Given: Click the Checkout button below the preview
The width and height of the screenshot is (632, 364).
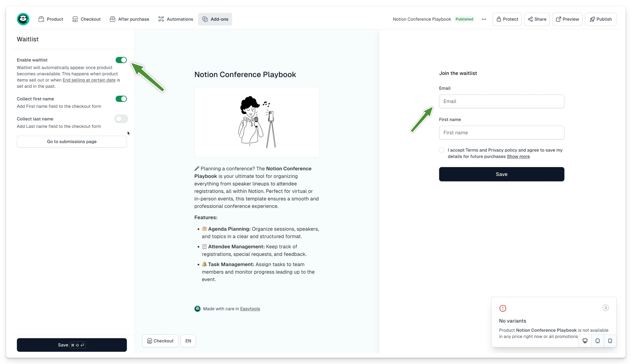Looking at the screenshot, I should [160, 341].
